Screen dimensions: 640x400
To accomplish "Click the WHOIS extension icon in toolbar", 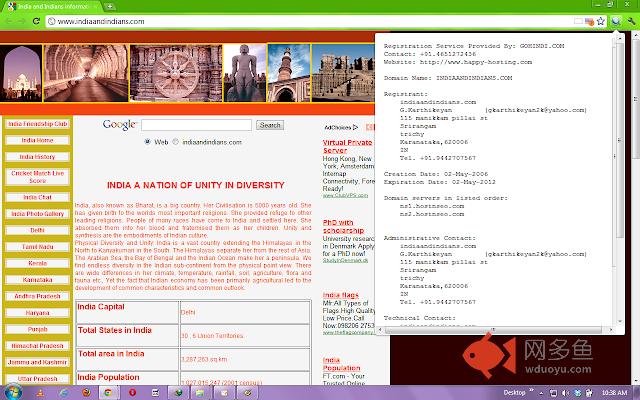I will [x=616, y=21].
